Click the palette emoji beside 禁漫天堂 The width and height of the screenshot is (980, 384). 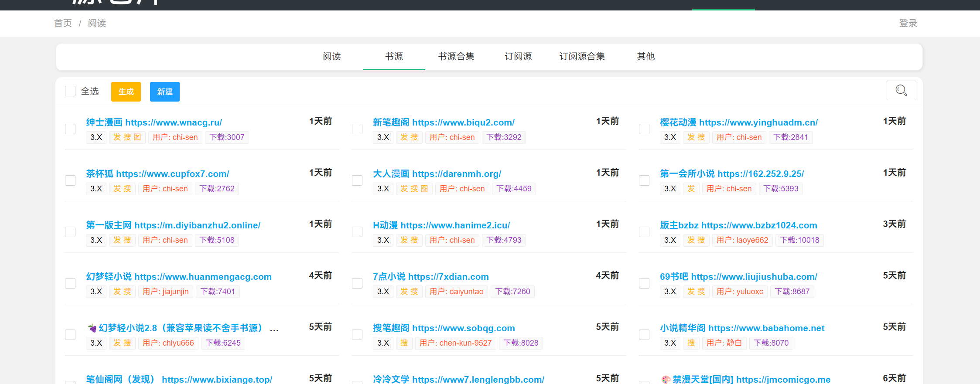coord(666,380)
